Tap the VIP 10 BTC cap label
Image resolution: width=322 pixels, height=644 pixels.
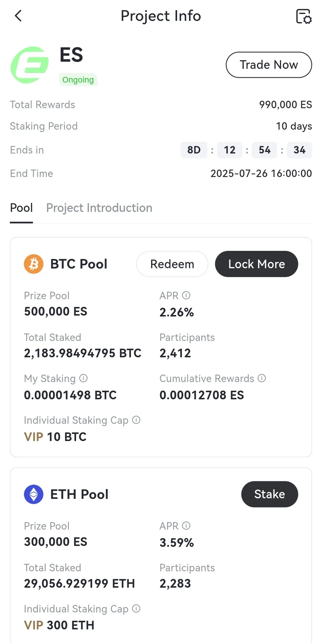55,437
